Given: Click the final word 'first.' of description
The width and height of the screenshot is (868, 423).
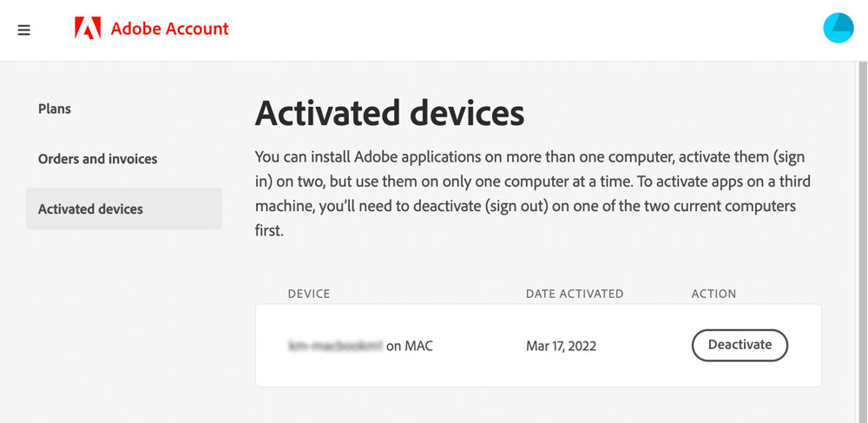Looking at the screenshot, I should point(269,231).
